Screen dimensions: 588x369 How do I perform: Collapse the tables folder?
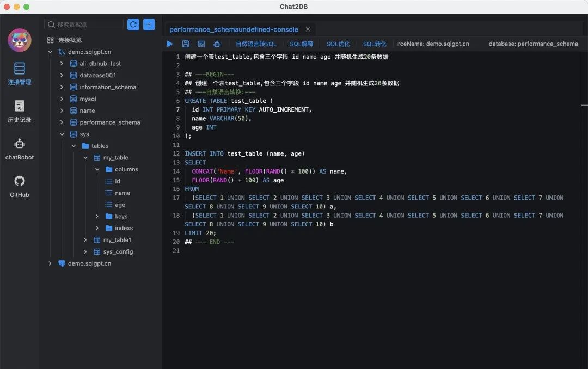tap(73, 146)
